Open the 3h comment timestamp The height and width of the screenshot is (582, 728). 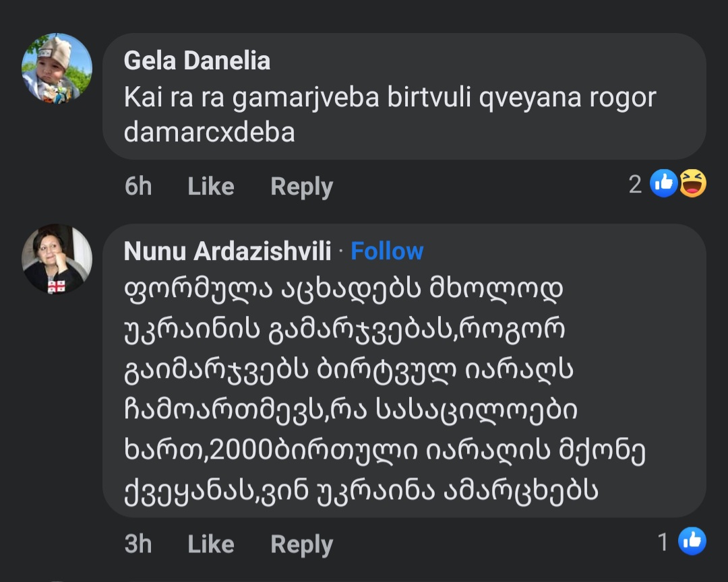[138, 544]
